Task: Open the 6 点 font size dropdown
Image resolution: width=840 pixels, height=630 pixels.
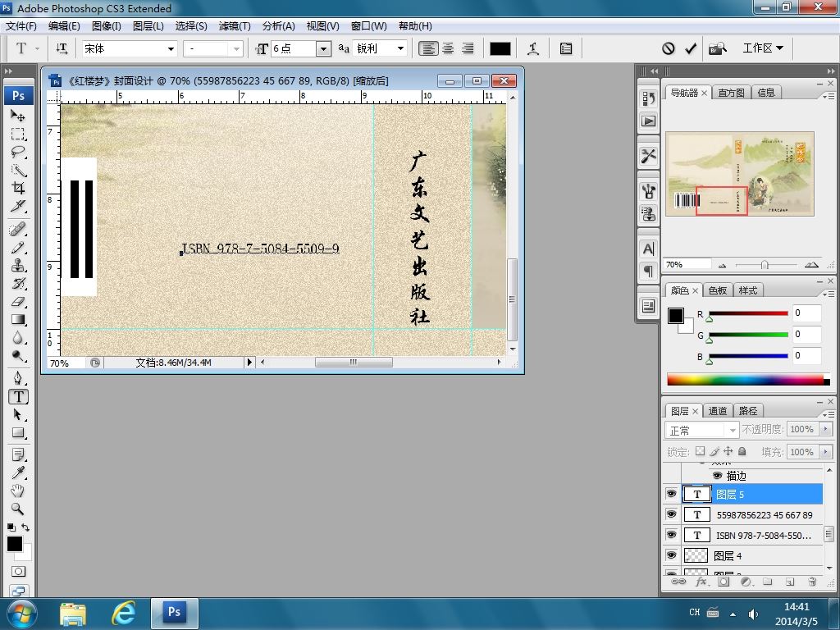Action: tap(323, 48)
